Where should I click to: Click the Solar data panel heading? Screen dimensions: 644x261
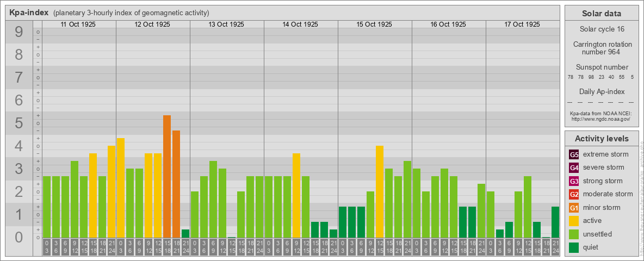(x=601, y=14)
